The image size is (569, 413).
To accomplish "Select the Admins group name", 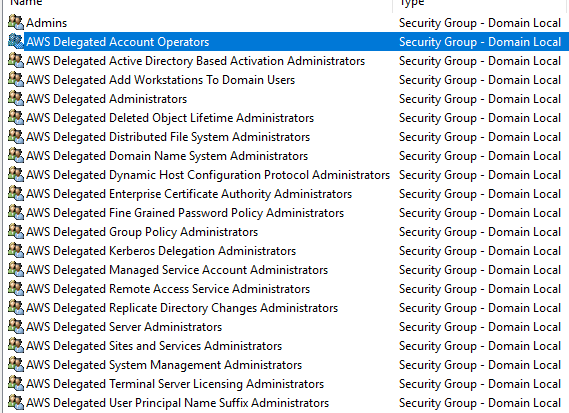I will point(47,23).
